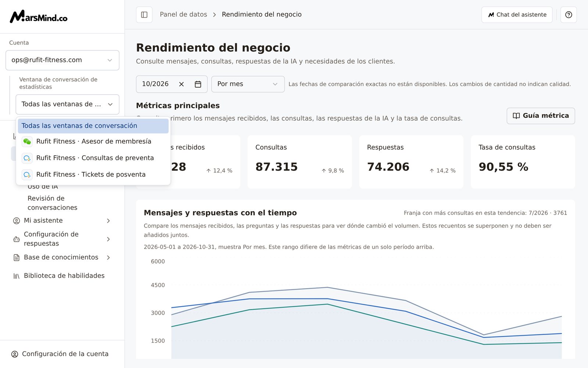This screenshot has width=588, height=368.
Task: Click the Mensajes y respuestas con el tiempo title
Action: point(220,213)
